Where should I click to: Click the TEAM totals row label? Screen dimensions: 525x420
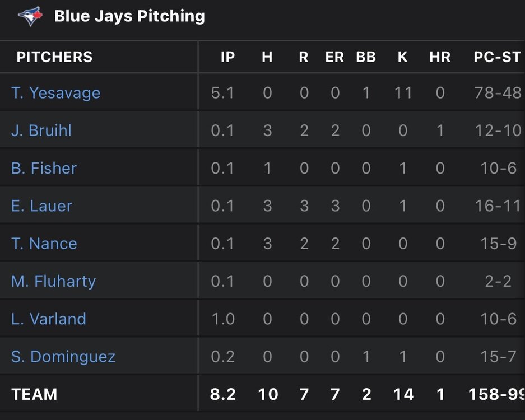(x=34, y=394)
